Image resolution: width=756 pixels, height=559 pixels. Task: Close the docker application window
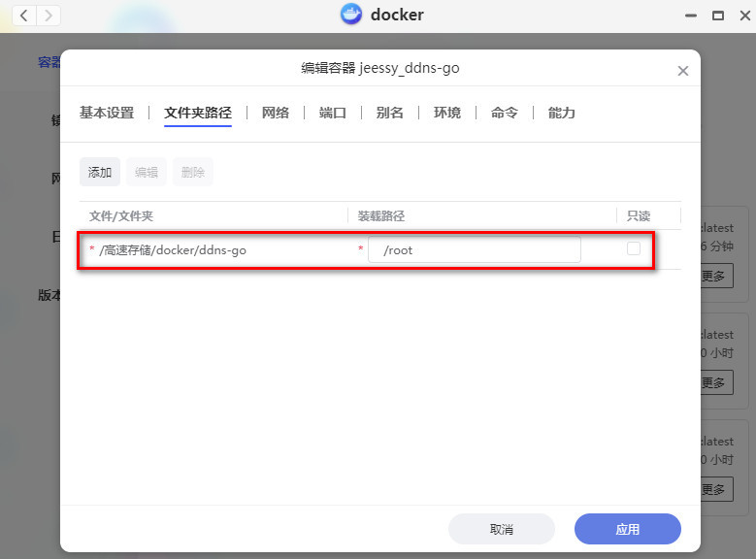tap(742, 16)
